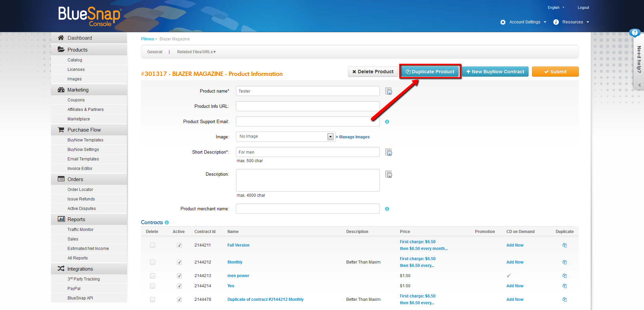
Task: Click info icon next to Product Support Email
Action: (387, 122)
